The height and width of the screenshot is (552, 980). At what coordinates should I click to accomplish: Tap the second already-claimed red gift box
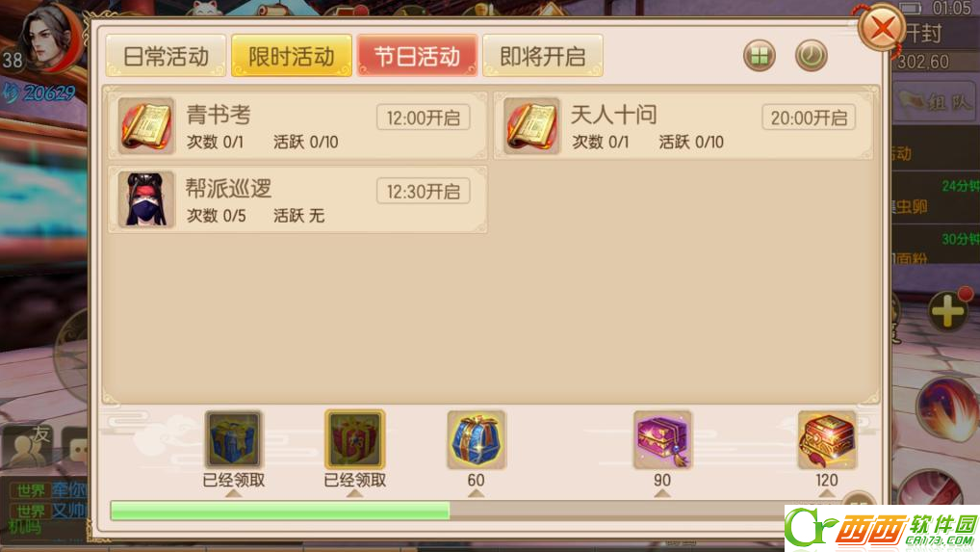354,439
